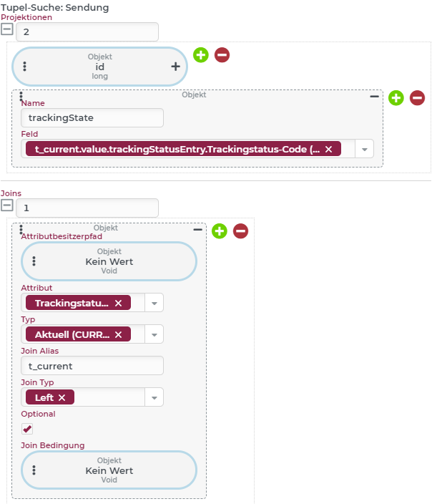Remove the Feld value t_current.value.trackingStatusEntry
The image size is (437, 504).
[328, 149]
